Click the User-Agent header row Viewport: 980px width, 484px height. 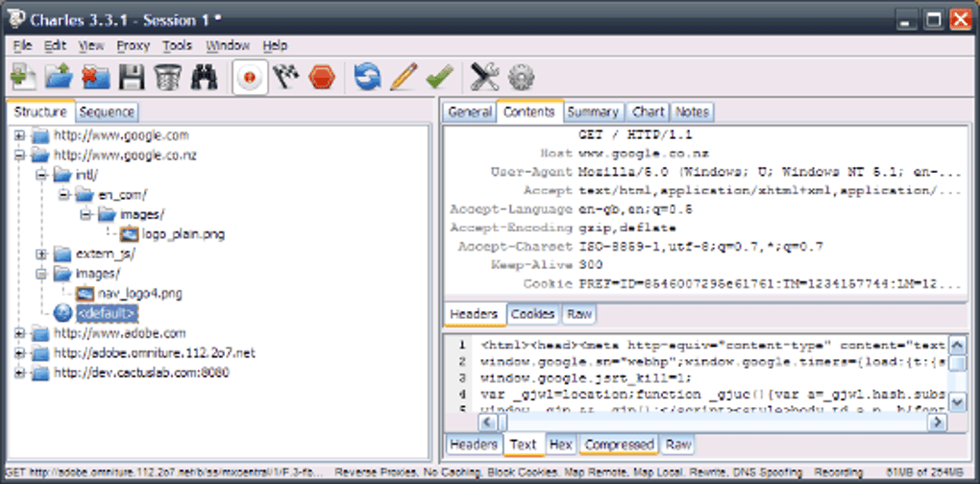pyautogui.click(x=703, y=172)
